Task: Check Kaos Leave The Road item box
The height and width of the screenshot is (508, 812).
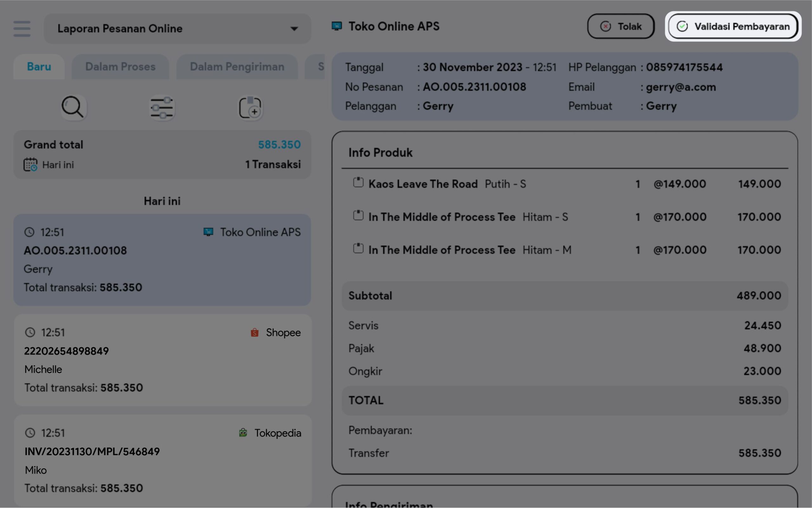Action: (358, 182)
